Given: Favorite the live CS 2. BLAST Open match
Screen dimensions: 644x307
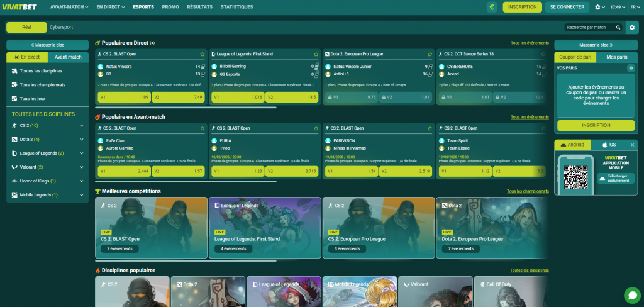Looking at the screenshot, I should [202, 54].
